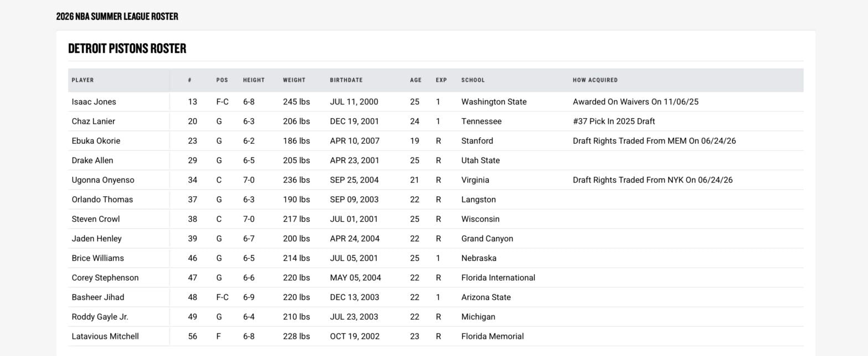868x356 pixels.
Task: Click birthdate JUL 23, 2003
Action: click(354, 317)
